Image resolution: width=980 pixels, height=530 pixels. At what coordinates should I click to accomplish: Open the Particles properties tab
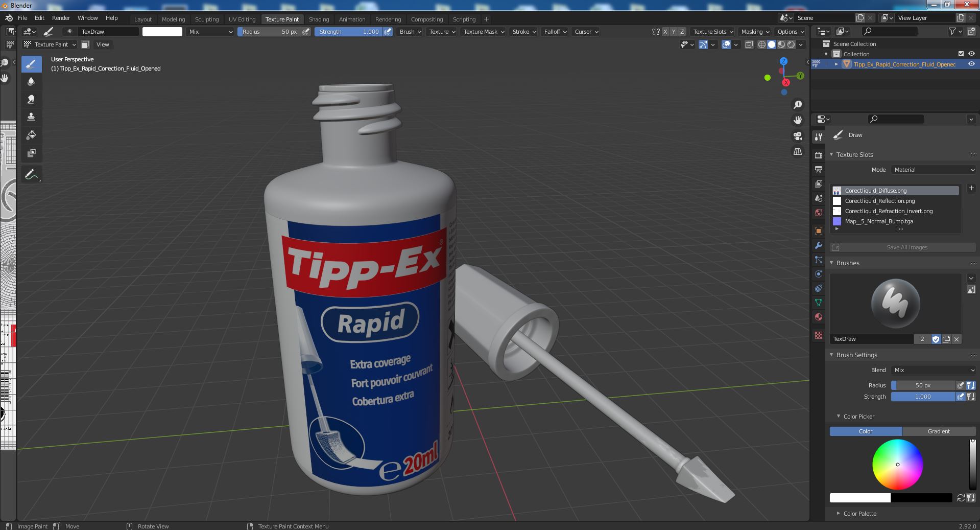pyautogui.click(x=819, y=260)
